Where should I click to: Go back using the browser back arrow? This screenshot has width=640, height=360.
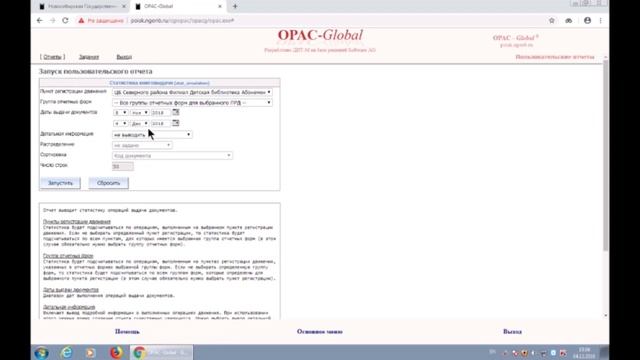(40, 20)
